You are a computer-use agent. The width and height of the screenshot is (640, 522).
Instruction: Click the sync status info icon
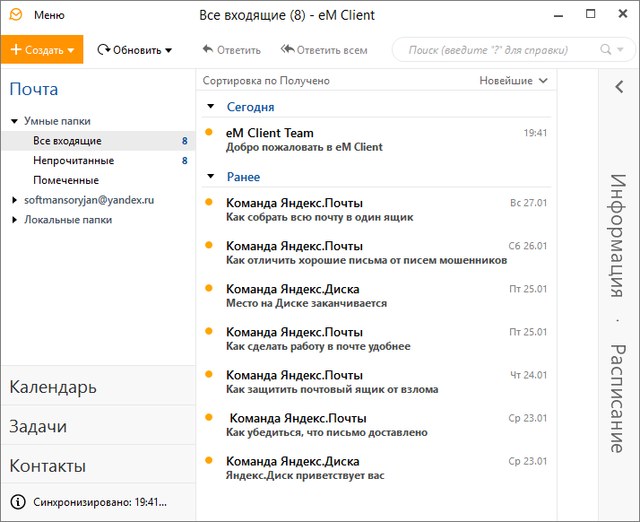(17, 501)
